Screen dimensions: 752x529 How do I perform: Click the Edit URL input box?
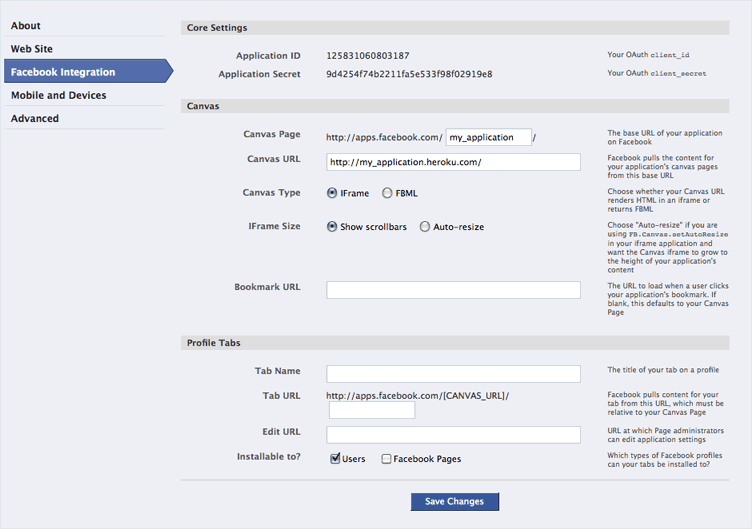click(453, 435)
